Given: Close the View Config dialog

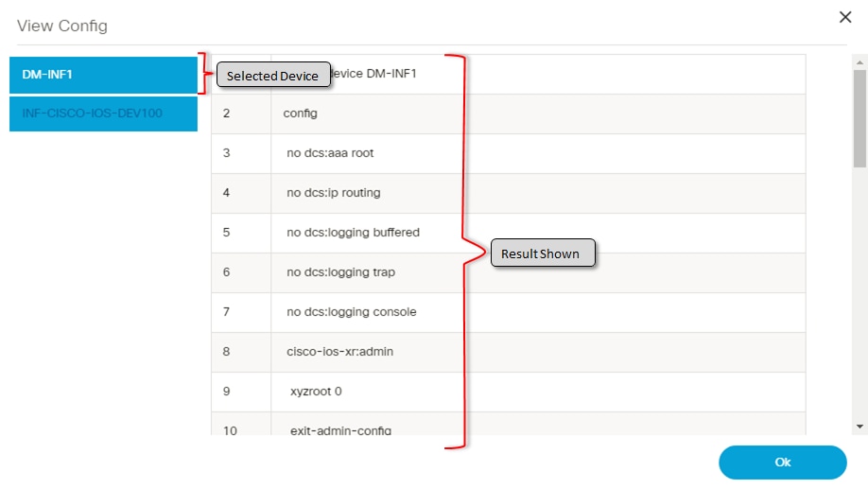Looking at the screenshot, I should pyautogui.click(x=845, y=16).
